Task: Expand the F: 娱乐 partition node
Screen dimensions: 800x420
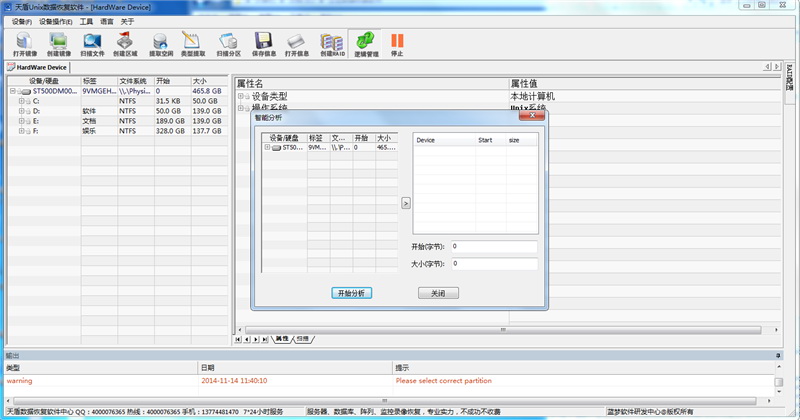Action: tap(21, 131)
